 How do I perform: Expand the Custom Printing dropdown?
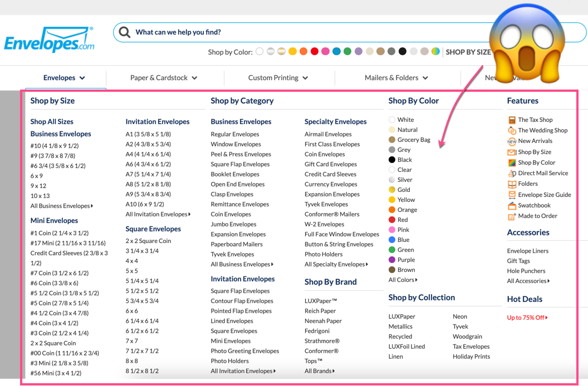[278, 78]
